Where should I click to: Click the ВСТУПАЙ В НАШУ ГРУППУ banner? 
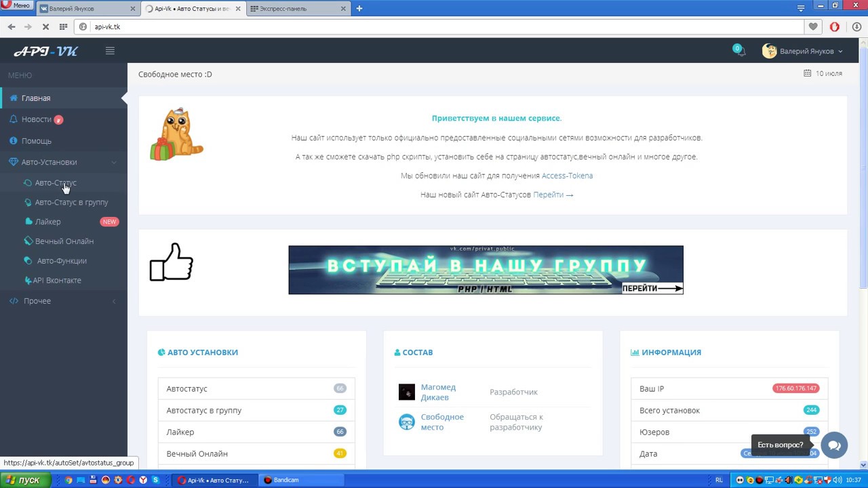[486, 270]
